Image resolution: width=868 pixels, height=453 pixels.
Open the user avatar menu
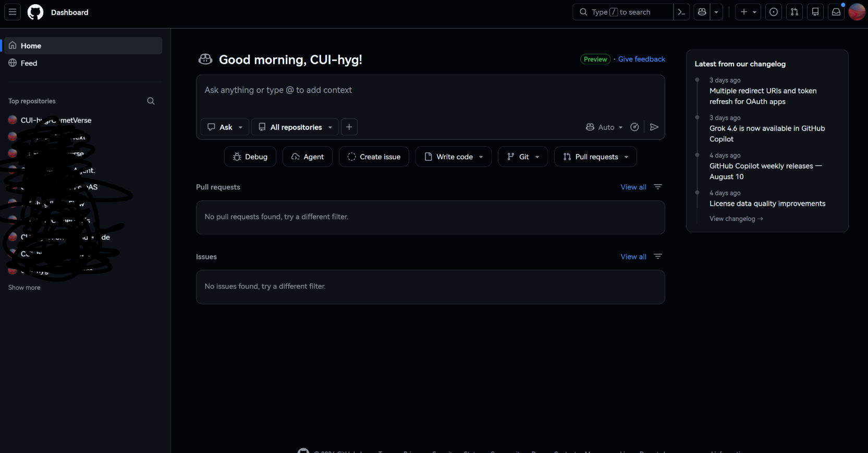857,12
